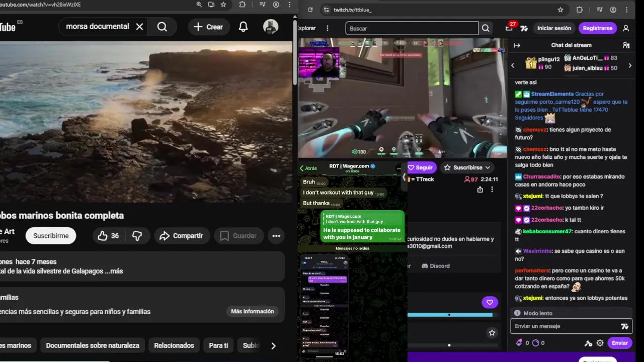This screenshot has height=362, width=644.
Task: Open chat moderation hammer-clock icon
Action: [588, 343]
